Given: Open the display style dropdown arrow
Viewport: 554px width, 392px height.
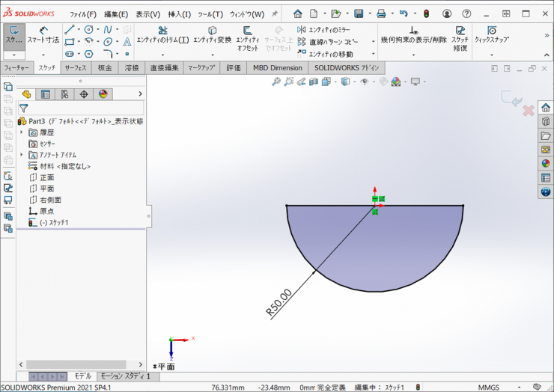Looking at the screenshot, I should tap(354, 82).
